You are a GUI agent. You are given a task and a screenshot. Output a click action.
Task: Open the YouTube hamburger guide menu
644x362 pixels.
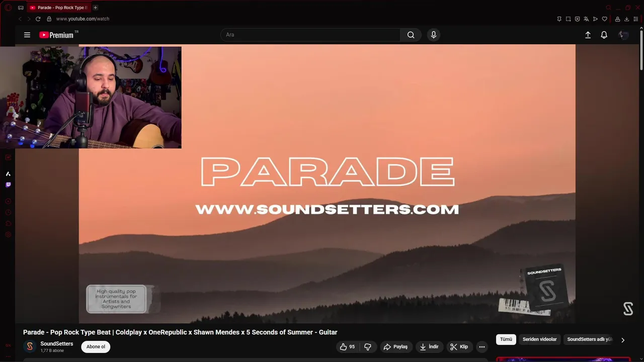click(27, 35)
